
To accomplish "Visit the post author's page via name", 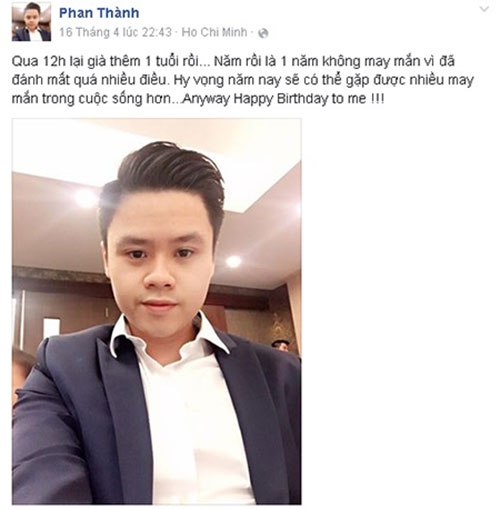I will coord(99,13).
